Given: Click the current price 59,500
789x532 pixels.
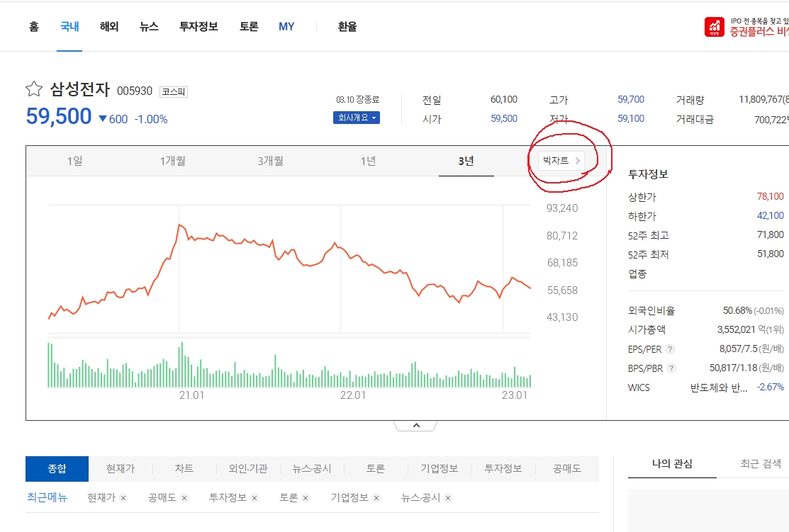Looking at the screenshot, I should pos(59,117).
